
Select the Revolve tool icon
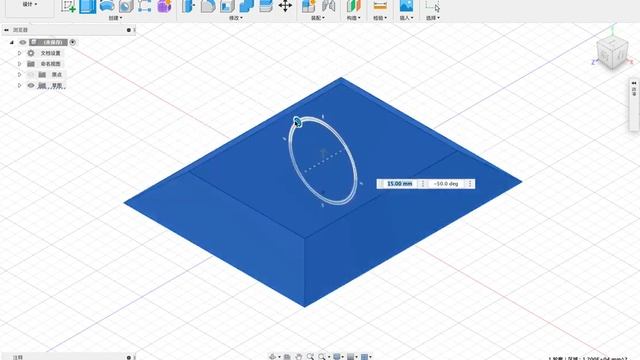[107, 6]
